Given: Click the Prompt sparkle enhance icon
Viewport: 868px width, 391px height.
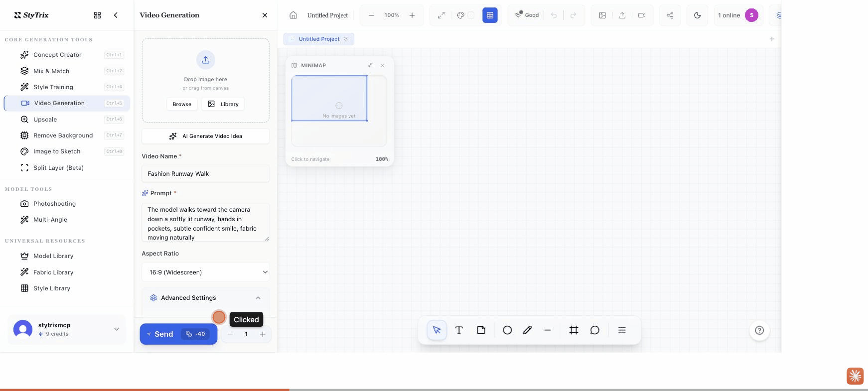Looking at the screenshot, I should click(145, 193).
